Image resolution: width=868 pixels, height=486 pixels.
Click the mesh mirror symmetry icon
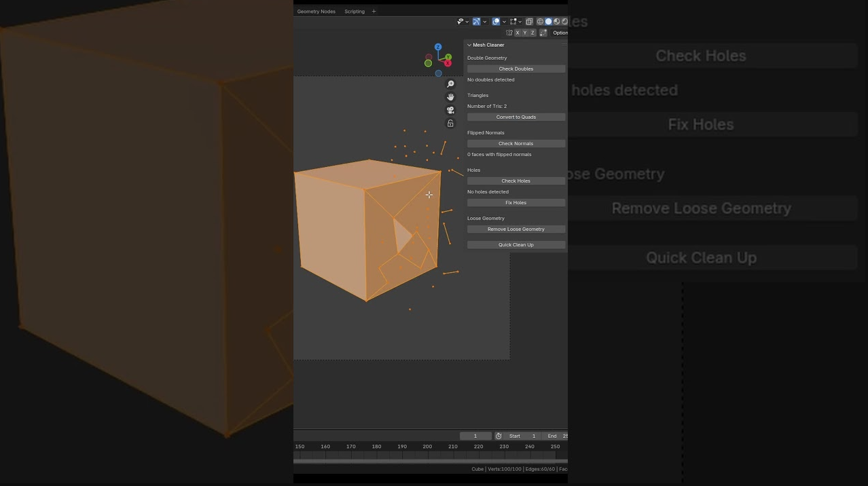pos(509,33)
